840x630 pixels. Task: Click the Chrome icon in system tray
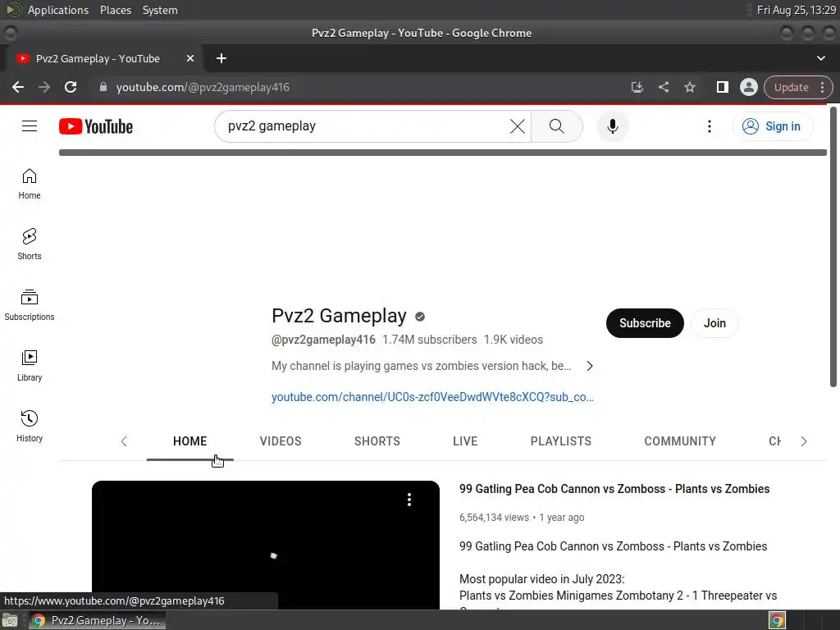coord(777,620)
